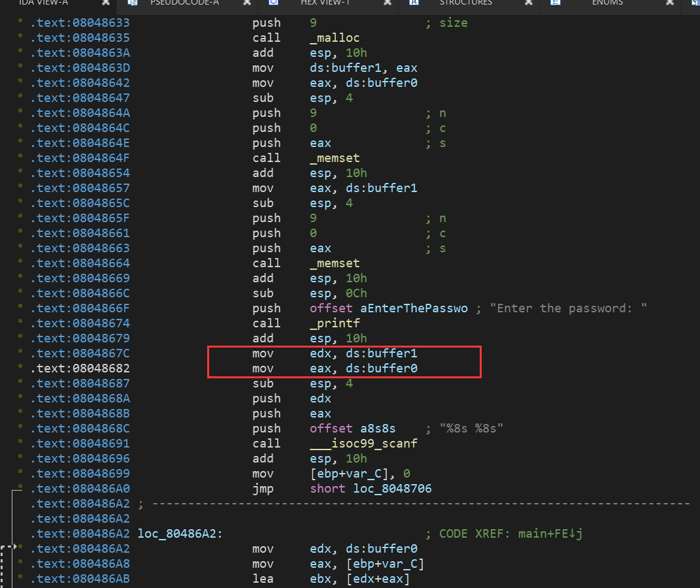Click 'edx, ds:buffer0' at 080486A2
The width and height of the screenshot is (700, 588).
click(x=363, y=549)
